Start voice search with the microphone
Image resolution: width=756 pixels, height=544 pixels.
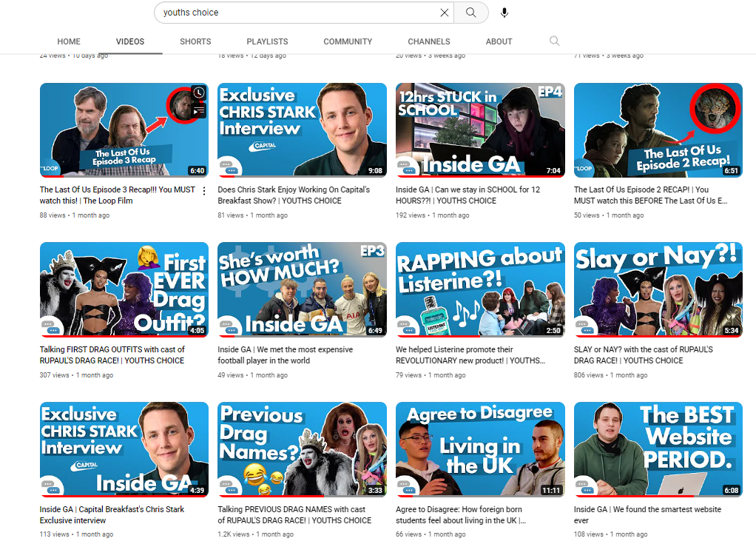pos(504,13)
